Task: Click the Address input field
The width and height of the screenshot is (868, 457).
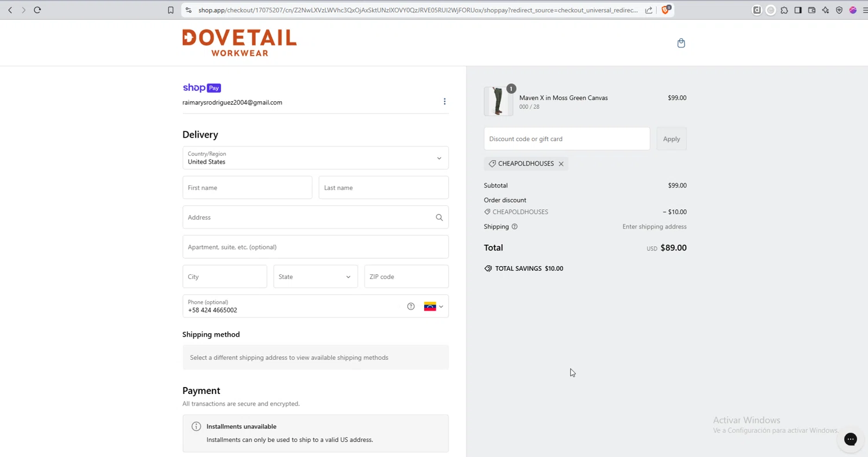Action: 315,218
